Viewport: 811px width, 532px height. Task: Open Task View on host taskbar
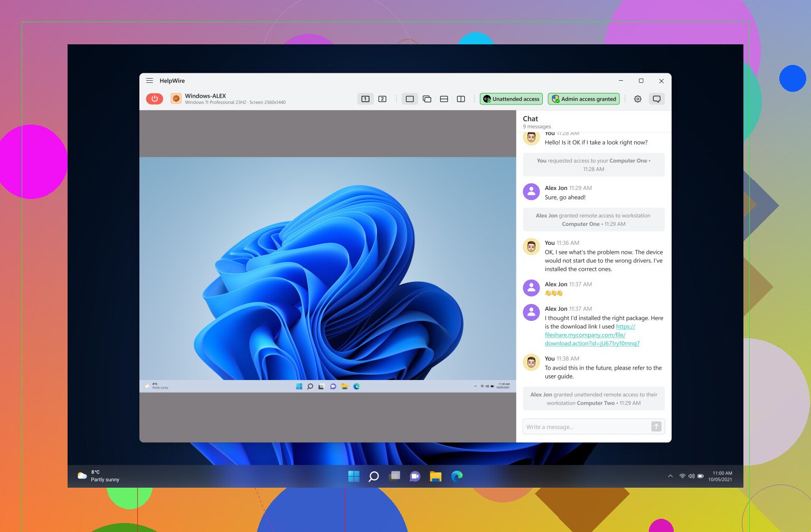coord(394,476)
